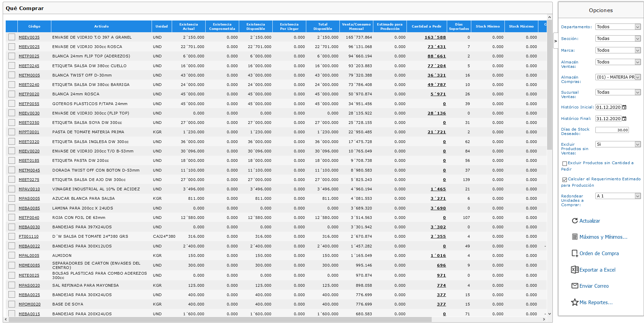Select the row checkbox for MEEV0035
The height and width of the screenshot is (328, 644).
click(x=12, y=37)
